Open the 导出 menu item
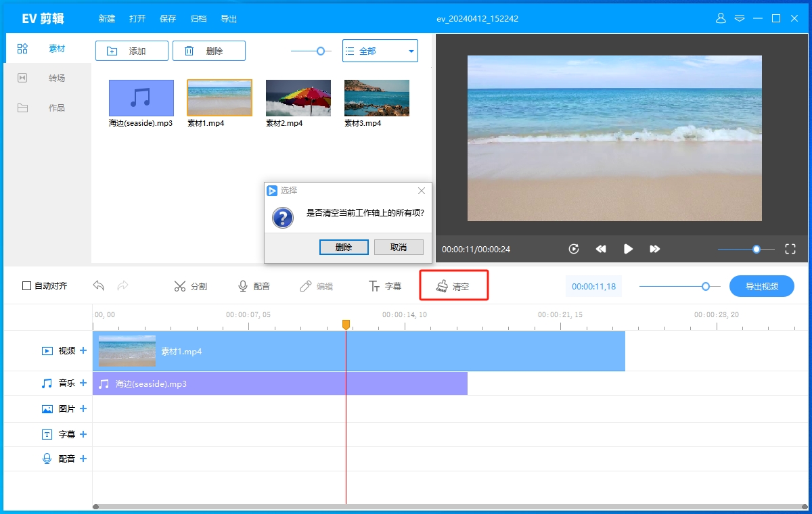 pos(229,19)
